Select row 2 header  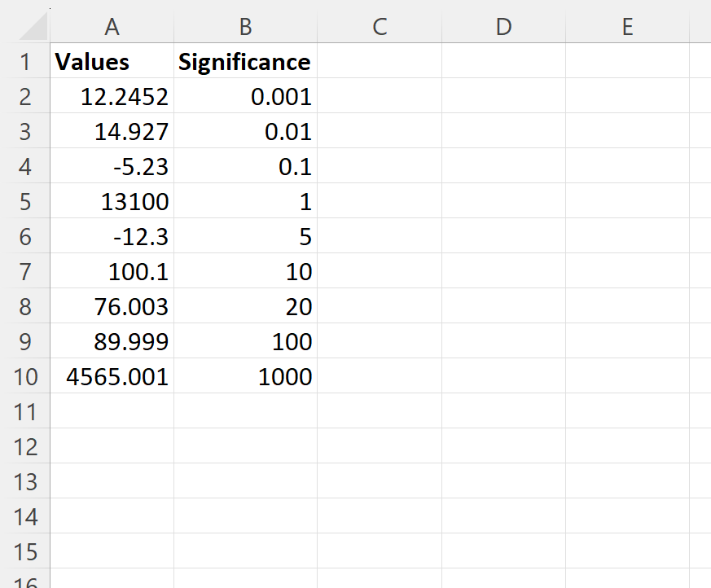(x=25, y=95)
